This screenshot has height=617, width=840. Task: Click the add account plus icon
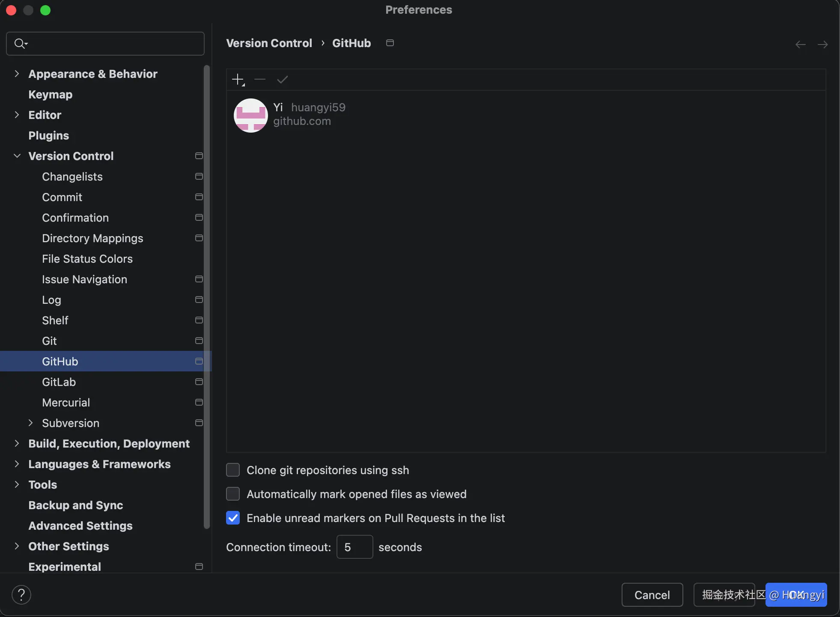pyautogui.click(x=238, y=80)
